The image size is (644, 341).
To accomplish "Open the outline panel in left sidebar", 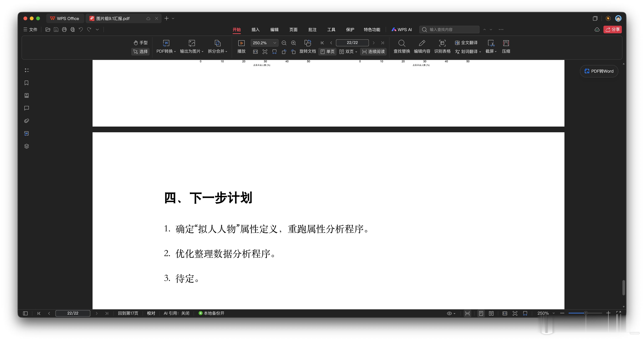I will pyautogui.click(x=27, y=70).
